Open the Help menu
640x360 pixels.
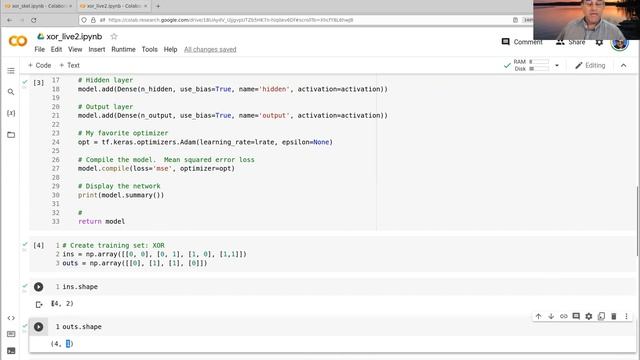coord(170,49)
